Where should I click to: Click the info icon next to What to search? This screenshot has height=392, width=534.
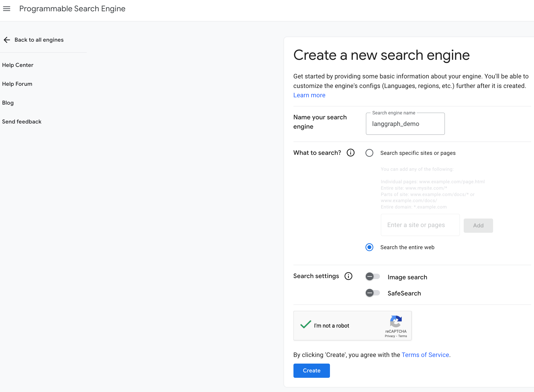[351, 153]
